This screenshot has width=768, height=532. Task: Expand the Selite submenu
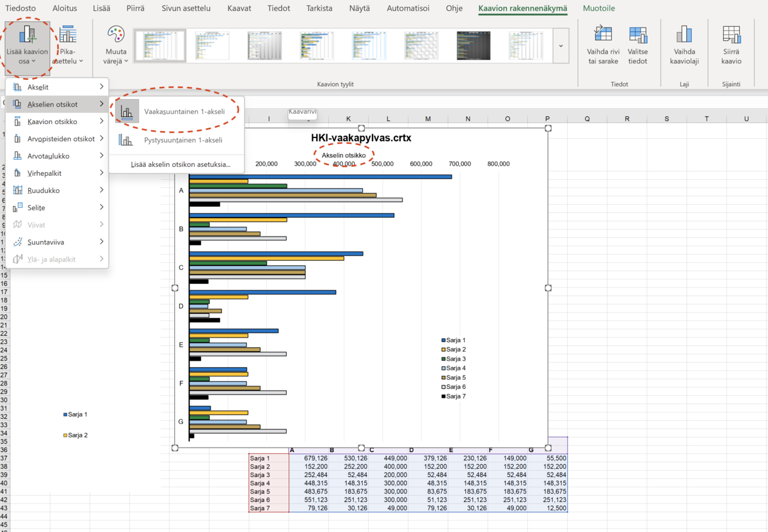pyautogui.click(x=58, y=208)
